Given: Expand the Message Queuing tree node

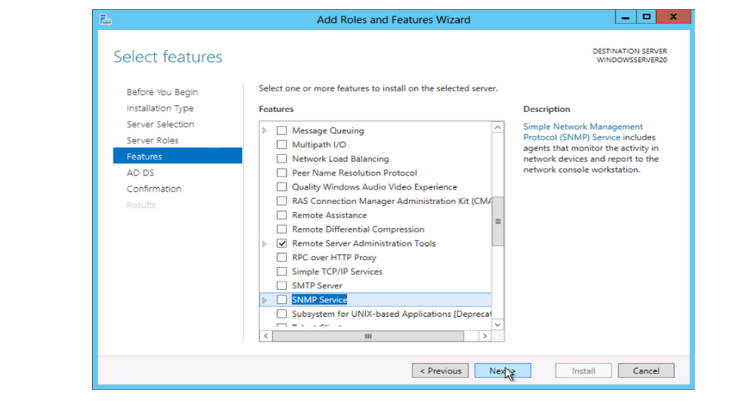Looking at the screenshot, I should pos(265,131).
